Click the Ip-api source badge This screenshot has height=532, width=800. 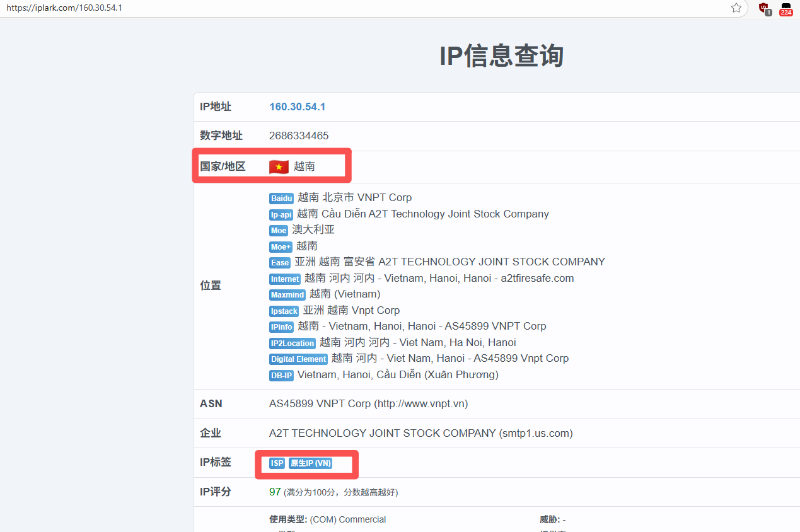pos(281,215)
